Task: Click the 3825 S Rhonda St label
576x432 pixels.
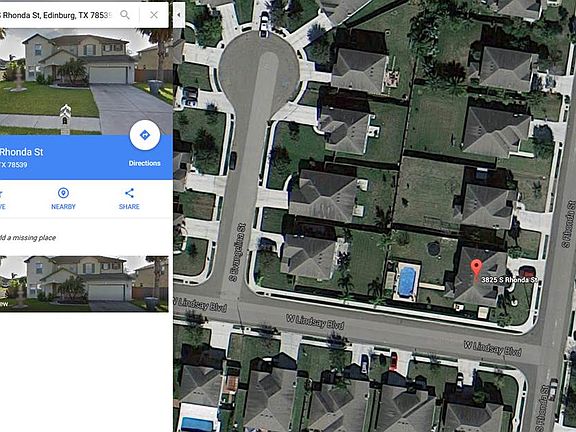Action: click(509, 280)
